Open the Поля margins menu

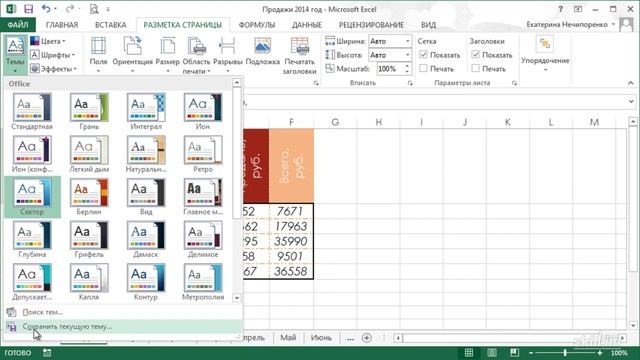pyautogui.click(x=98, y=55)
